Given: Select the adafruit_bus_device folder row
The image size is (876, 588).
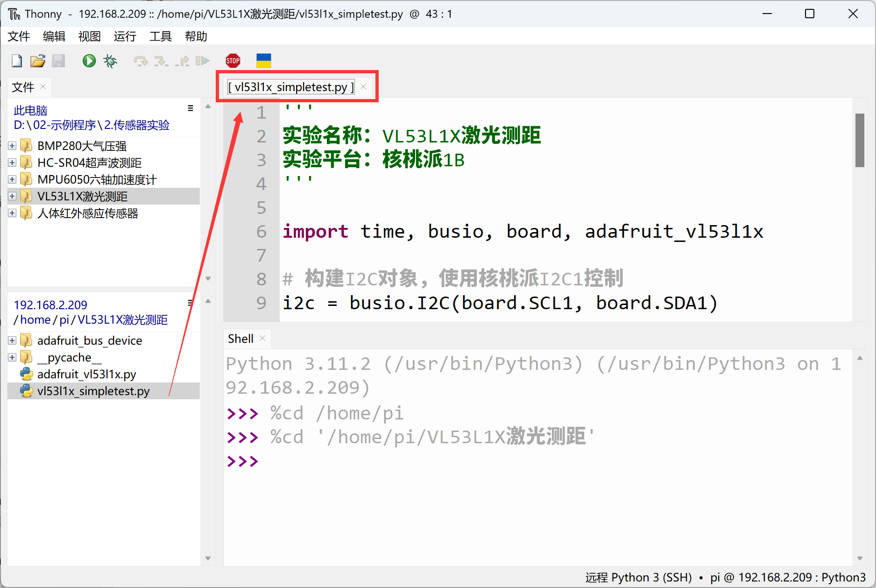Looking at the screenshot, I should [x=104, y=340].
